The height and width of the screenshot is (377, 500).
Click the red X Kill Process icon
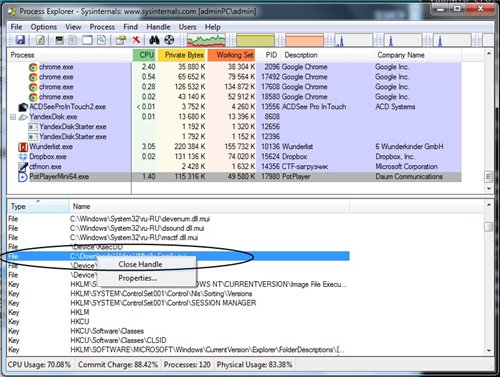(x=136, y=40)
